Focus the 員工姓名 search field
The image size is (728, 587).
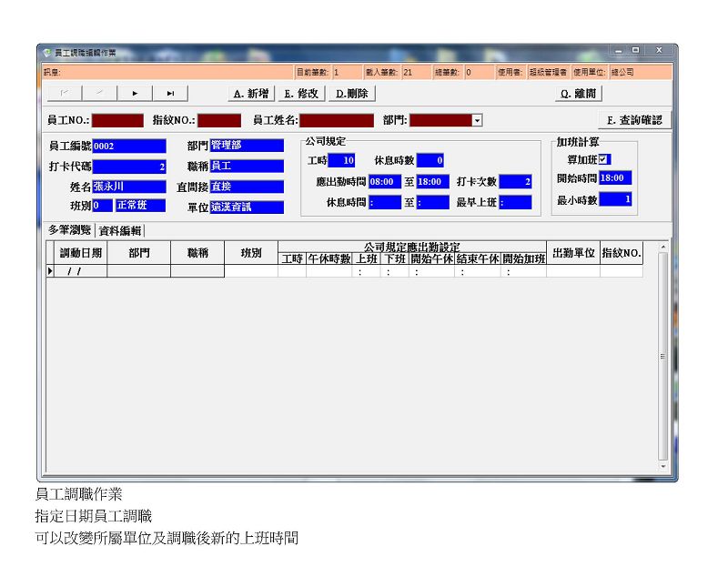click(x=337, y=120)
